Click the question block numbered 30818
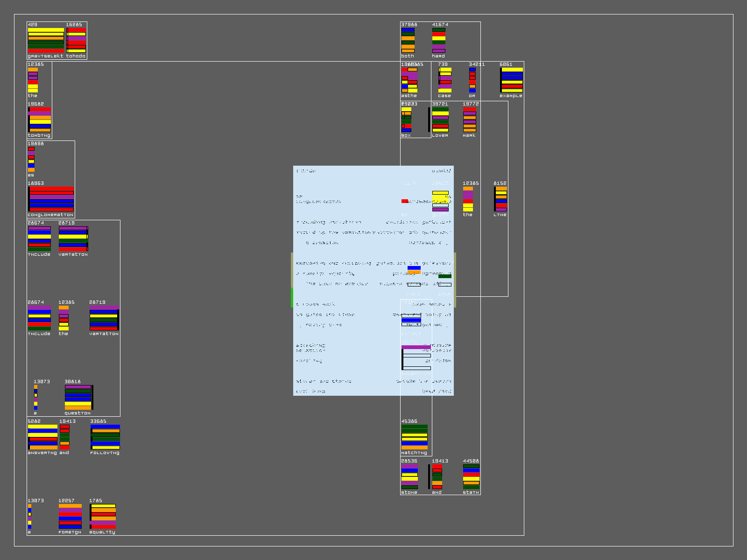This screenshot has width=747, height=560. (78, 397)
